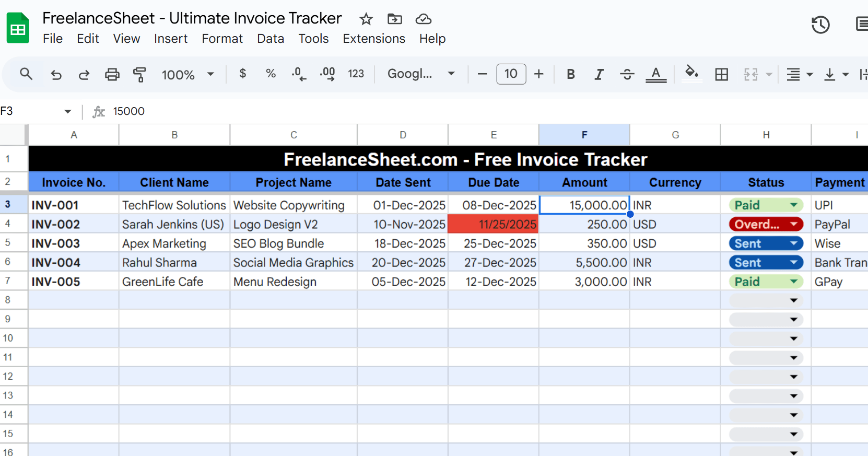
Task: Increase decimal places
Action: [327, 74]
